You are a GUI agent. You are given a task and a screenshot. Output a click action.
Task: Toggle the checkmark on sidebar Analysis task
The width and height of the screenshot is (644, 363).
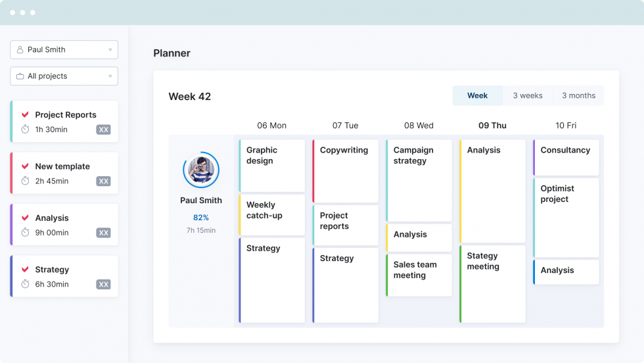(x=26, y=218)
